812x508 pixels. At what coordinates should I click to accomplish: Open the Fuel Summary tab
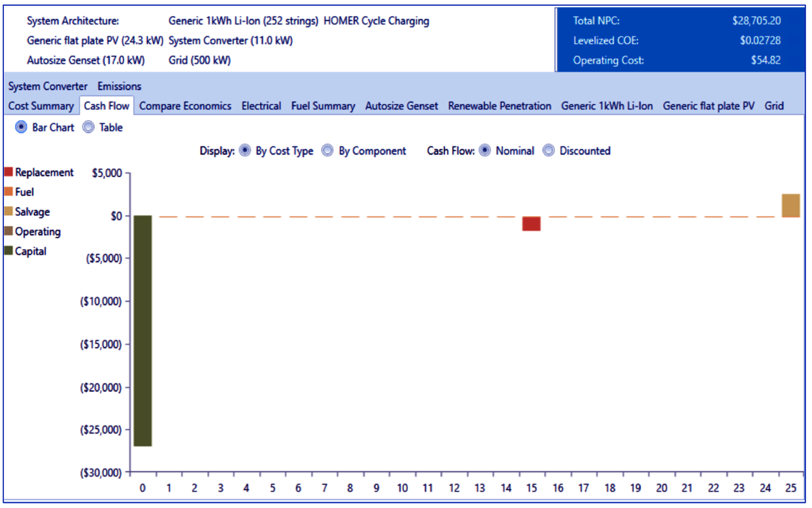pyautogui.click(x=323, y=106)
